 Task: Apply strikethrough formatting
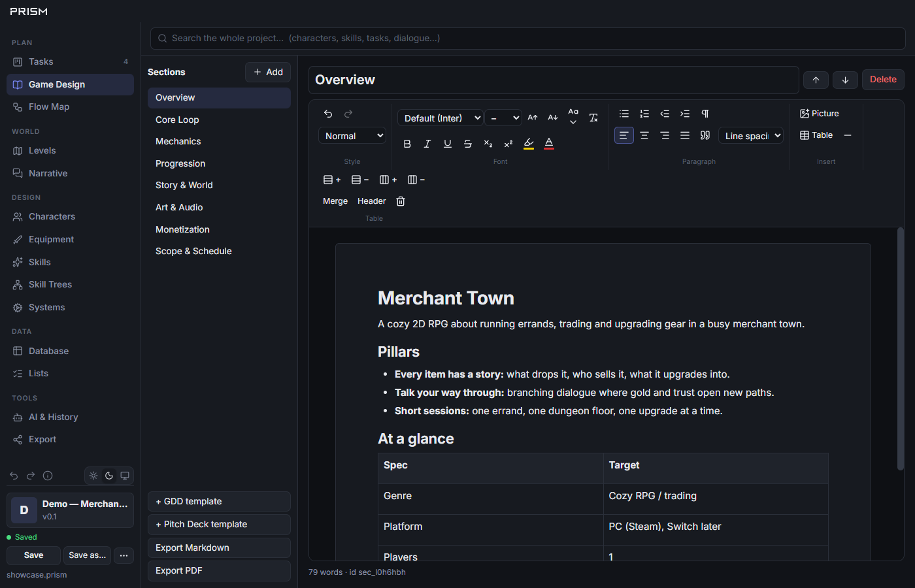click(x=468, y=144)
